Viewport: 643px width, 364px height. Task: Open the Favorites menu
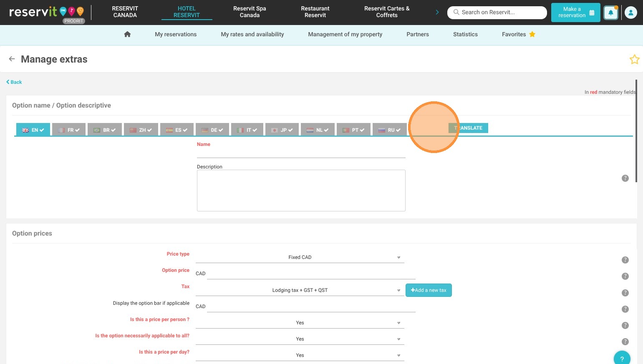coord(518,35)
